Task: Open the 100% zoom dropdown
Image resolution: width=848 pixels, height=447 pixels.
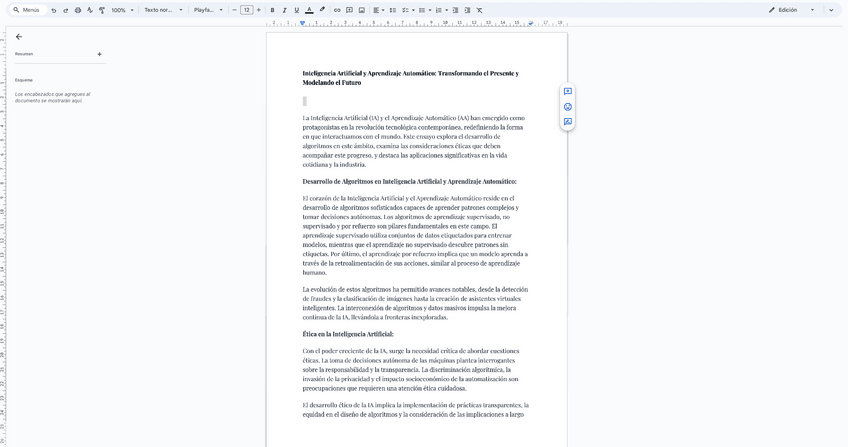Action: tap(122, 10)
